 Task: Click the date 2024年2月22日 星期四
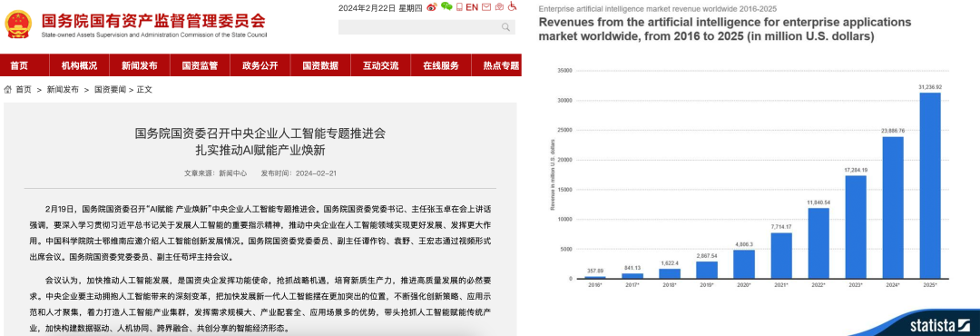point(380,7)
